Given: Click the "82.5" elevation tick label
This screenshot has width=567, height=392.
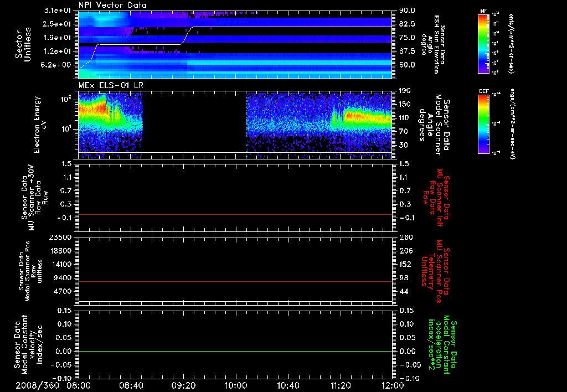Looking at the screenshot, I should pyautogui.click(x=407, y=24).
